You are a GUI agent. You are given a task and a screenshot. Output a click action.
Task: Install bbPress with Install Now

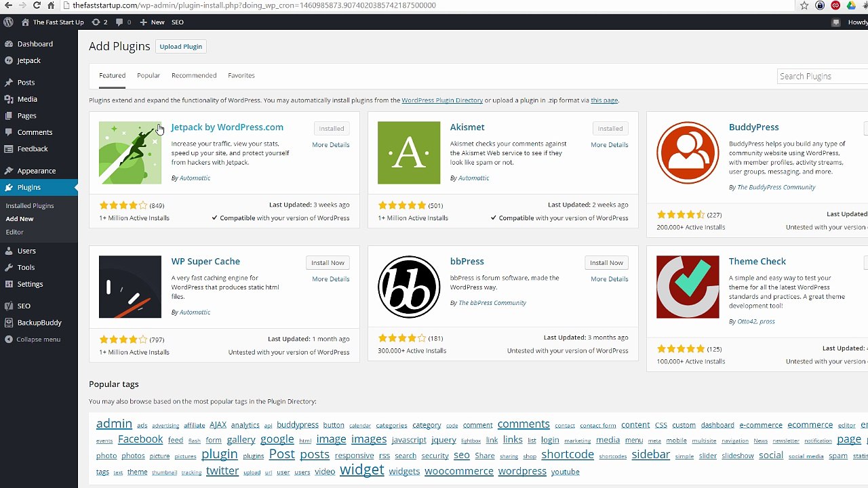coord(606,262)
